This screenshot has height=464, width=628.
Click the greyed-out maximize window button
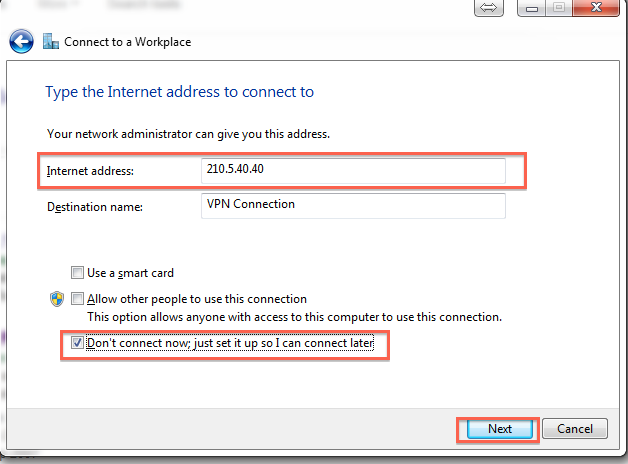559,8
